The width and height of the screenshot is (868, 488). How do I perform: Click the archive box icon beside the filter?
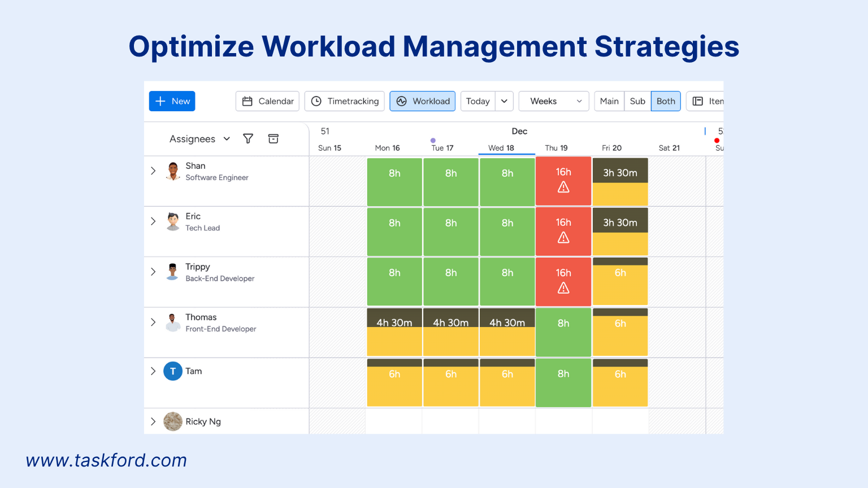point(273,138)
